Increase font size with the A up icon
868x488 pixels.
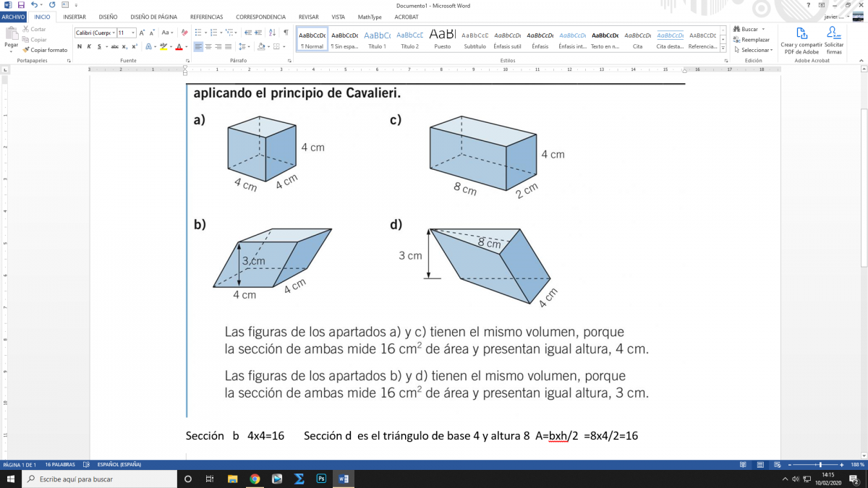(142, 33)
